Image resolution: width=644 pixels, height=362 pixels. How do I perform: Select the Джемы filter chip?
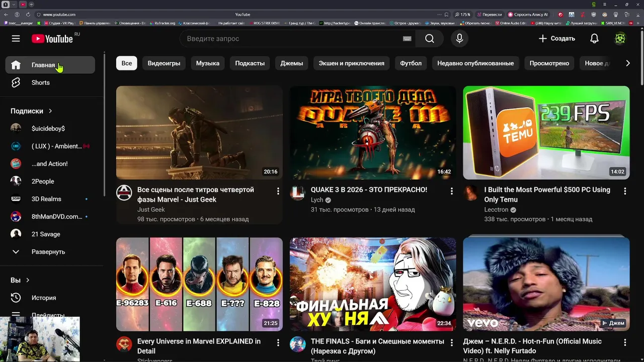coord(292,63)
